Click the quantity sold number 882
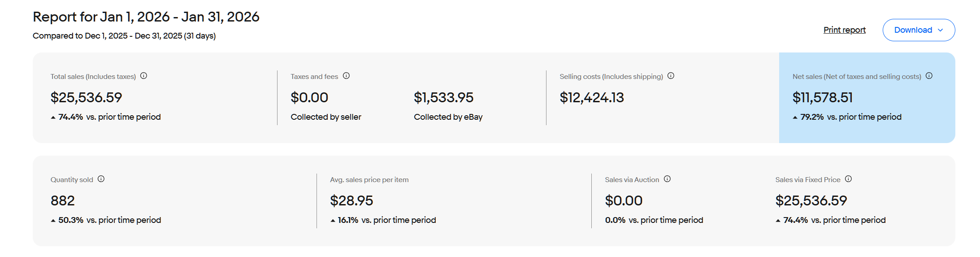Viewport: 980px width, 257px height. point(63,200)
